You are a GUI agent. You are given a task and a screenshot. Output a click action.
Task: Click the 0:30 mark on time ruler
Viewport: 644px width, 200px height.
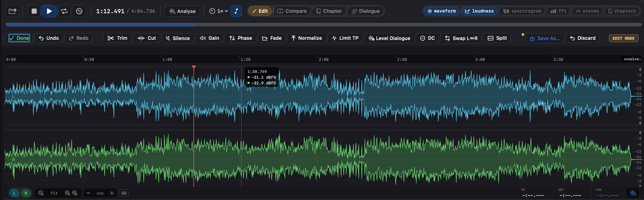89,60
